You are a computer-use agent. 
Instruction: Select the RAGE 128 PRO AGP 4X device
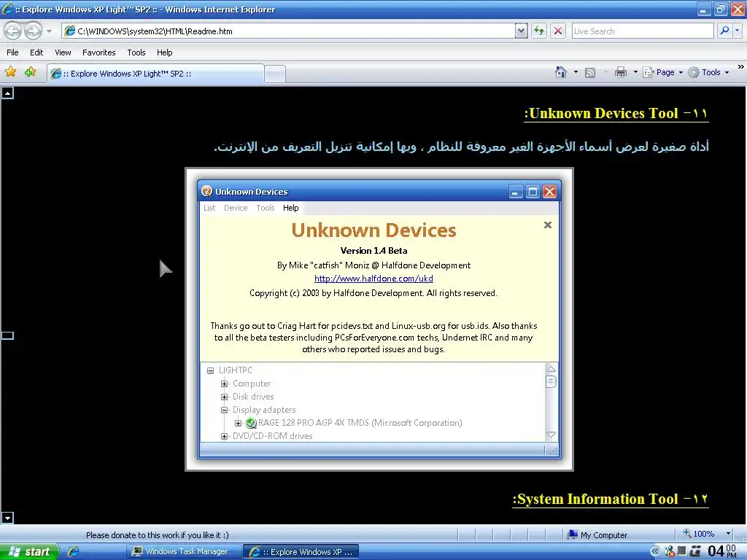(x=360, y=423)
